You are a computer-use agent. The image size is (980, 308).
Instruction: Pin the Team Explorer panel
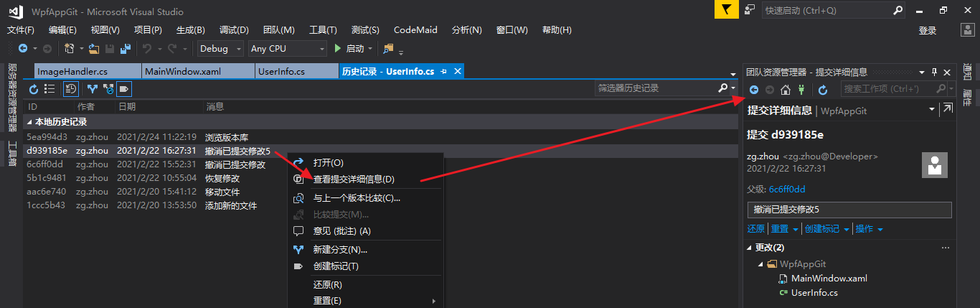(934, 72)
